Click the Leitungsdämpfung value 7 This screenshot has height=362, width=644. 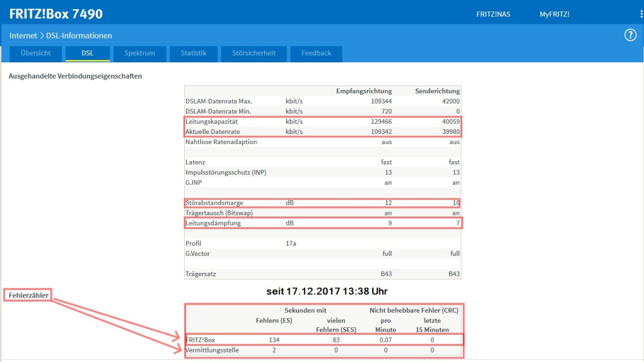point(458,223)
